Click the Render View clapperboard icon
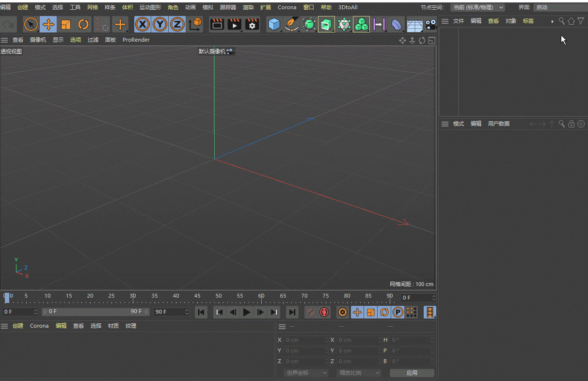 tap(218, 24)
